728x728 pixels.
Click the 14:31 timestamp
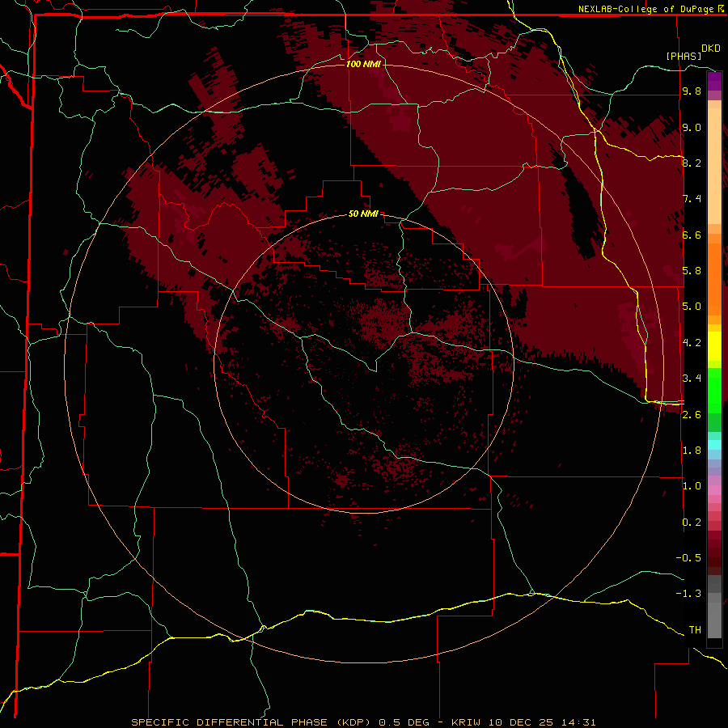coord(580,722)
